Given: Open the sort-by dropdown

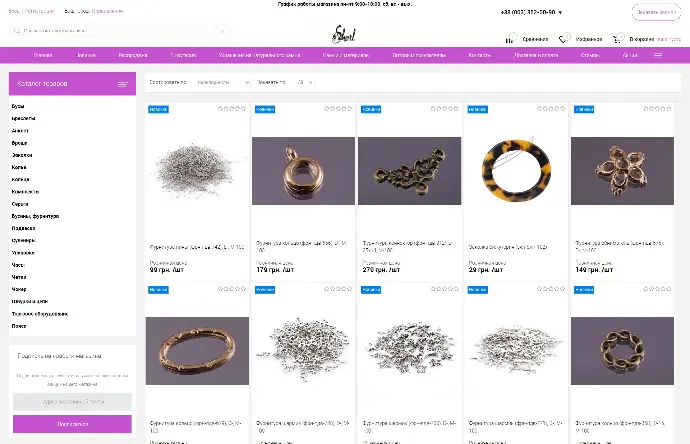Looking at the screenshot, I should 222,82.
